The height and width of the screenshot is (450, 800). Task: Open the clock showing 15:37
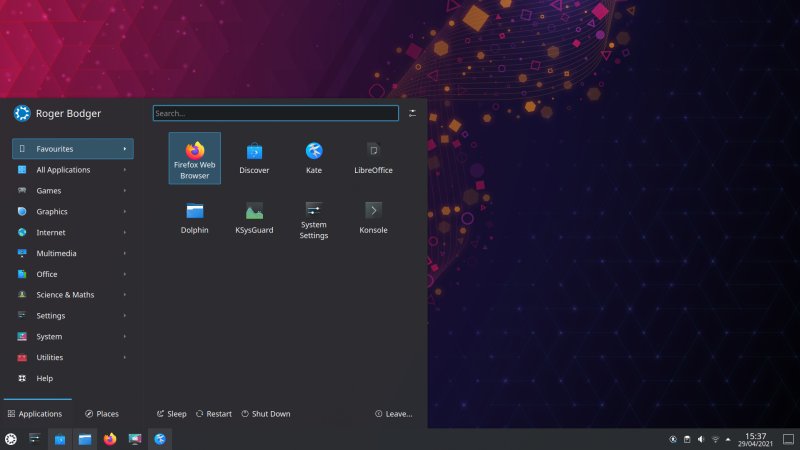[x=755, y=439]
